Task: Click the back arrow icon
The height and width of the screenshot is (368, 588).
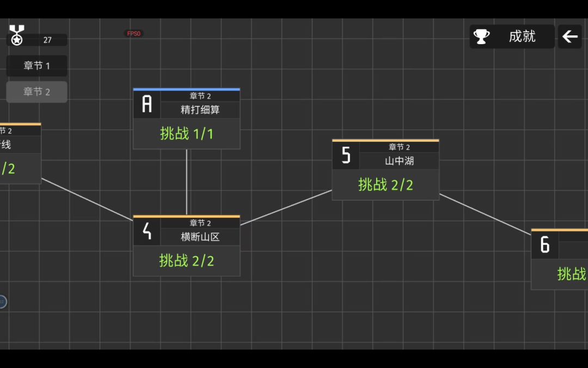Action: 569,37
